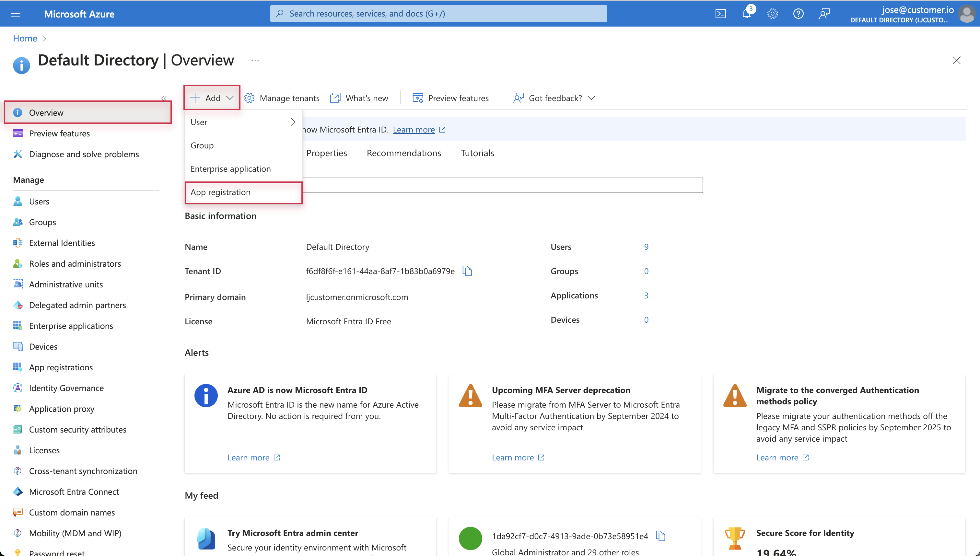Click the Application proxy icon

click(x=17, y=409)
